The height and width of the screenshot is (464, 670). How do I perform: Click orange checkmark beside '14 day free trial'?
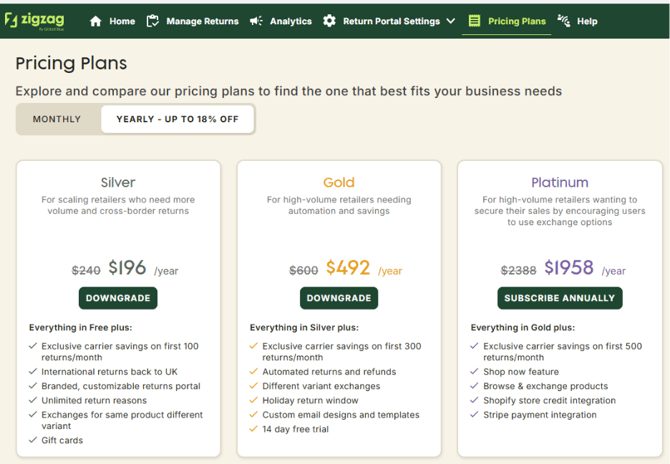click(254, 428)
